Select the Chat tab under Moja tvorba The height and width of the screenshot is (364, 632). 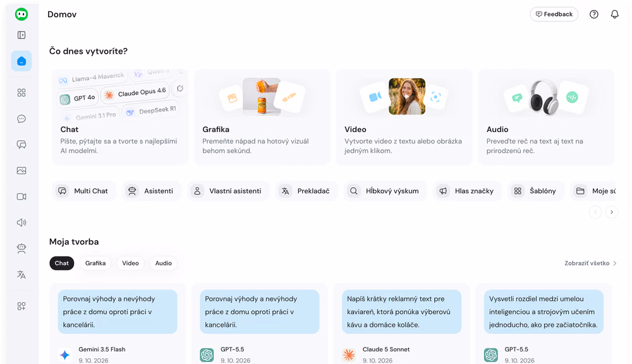tap(62, 264)
